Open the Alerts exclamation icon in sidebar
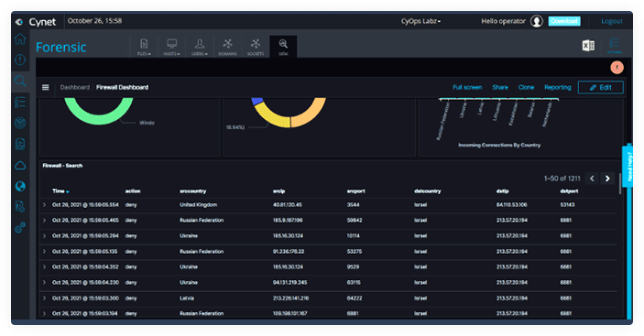Screen dimensions: 644x336 pyautogui.click(x=20, y=60)
